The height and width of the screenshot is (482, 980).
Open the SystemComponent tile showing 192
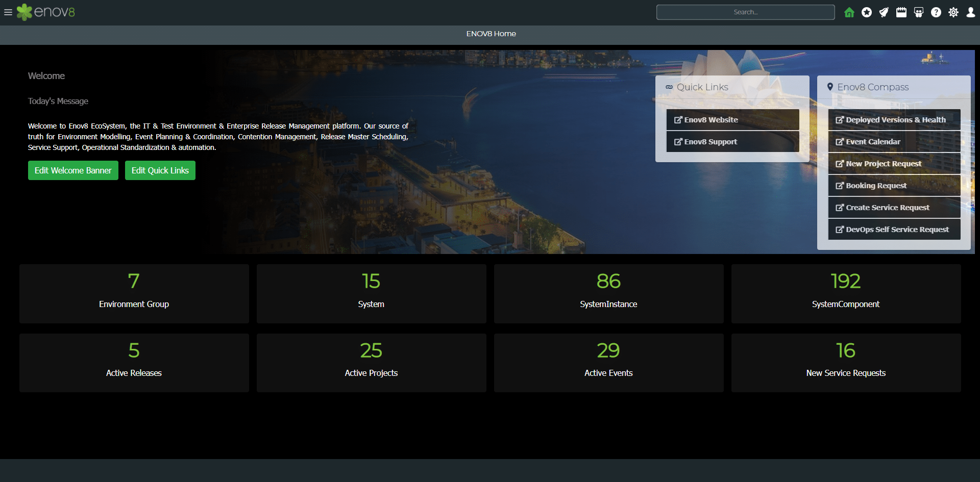(x=846, y=293)
